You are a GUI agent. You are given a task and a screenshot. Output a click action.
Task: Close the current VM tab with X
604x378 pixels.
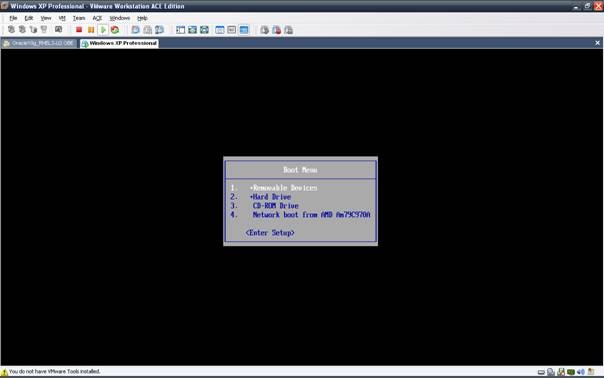597,43
